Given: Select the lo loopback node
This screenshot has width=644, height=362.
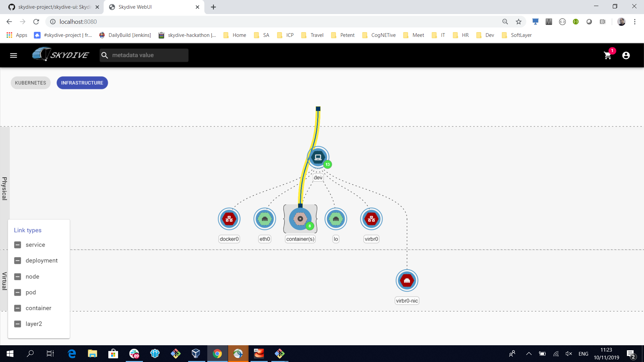Looking at the screenshot, I should [x=336, y=219].
